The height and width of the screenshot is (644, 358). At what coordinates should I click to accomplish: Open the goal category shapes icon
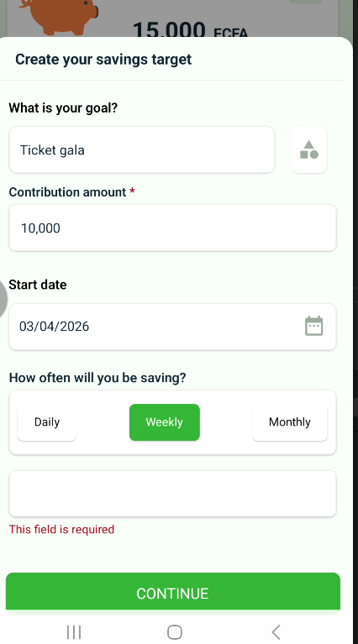308,149
